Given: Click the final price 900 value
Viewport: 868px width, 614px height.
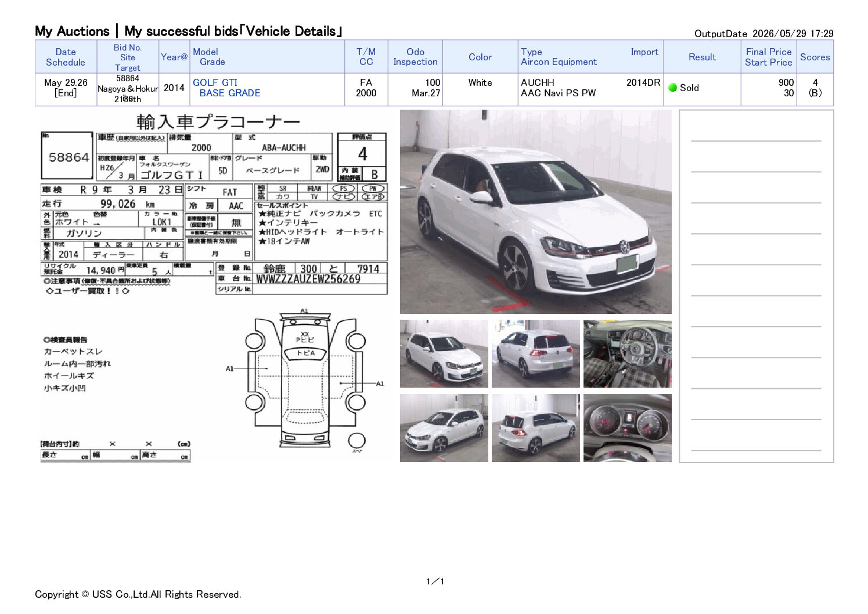Looking at the screenshot, I should point(786,82).
